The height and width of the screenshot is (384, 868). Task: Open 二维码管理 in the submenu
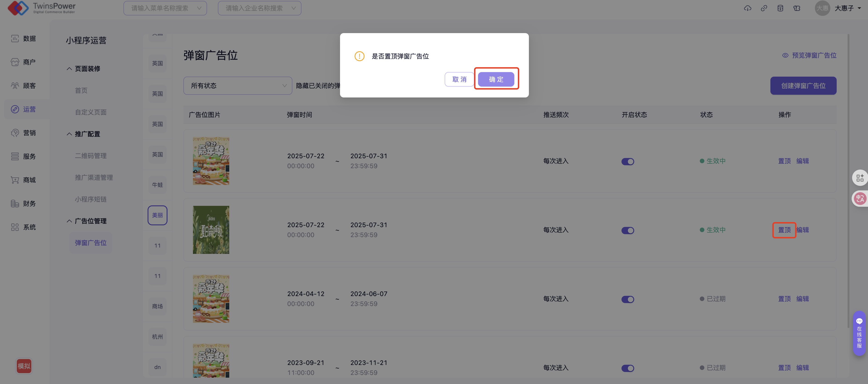[x=91, y=156]
